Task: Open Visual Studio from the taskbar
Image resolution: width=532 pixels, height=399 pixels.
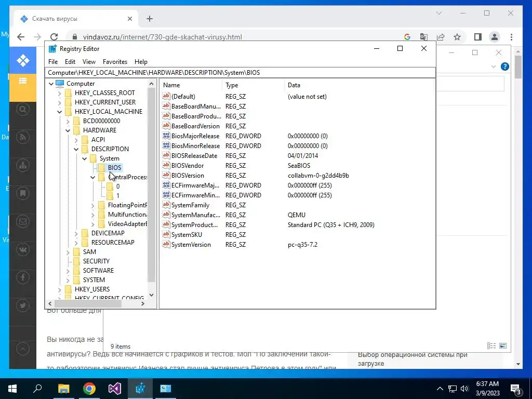Action: [x=115, y=389]
